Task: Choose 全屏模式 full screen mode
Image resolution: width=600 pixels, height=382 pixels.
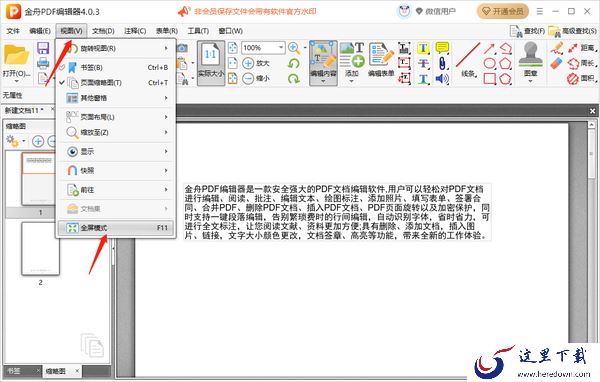Action: tap(116, 228)
